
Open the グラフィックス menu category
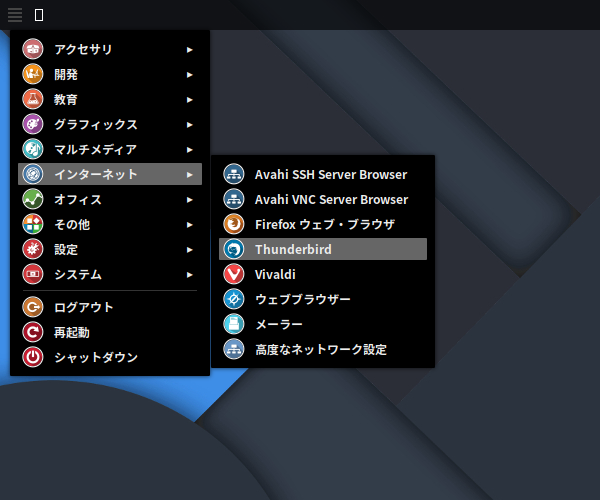point(110,124)
